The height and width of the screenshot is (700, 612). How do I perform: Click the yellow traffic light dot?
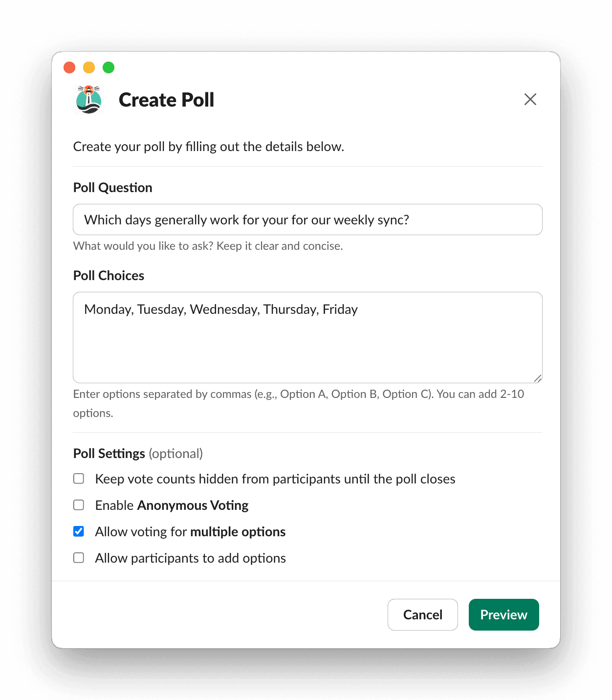click(89, 67)
